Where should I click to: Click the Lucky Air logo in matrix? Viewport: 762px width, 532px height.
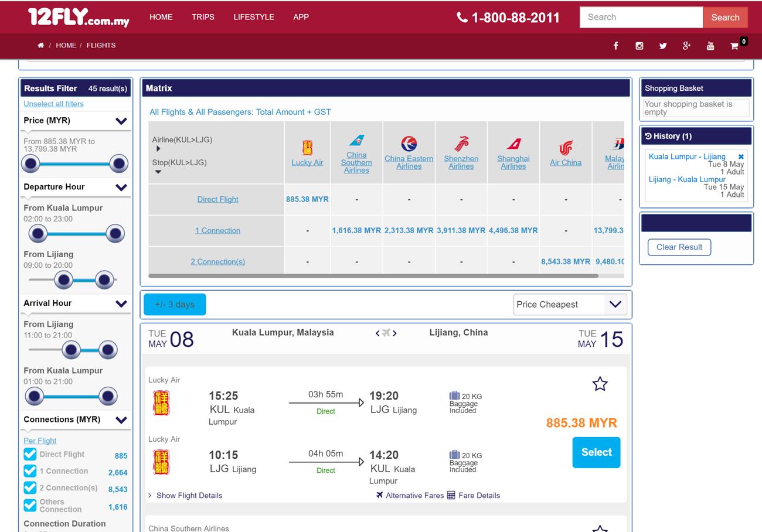click(307, 147)
